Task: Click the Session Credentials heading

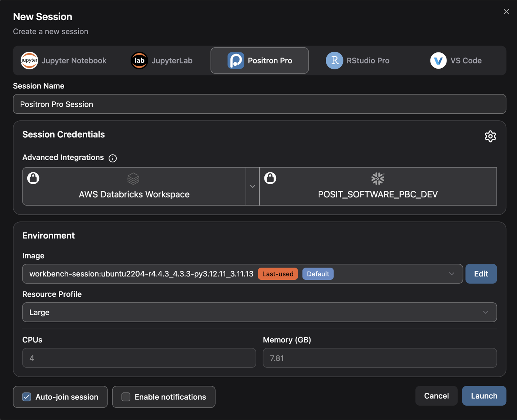Action: pos(64,134)
